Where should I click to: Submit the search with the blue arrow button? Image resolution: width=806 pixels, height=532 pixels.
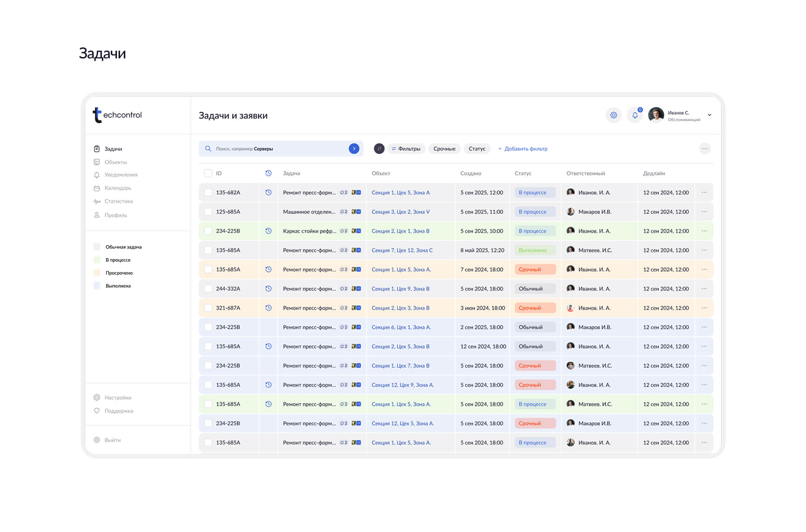point(354,149)
